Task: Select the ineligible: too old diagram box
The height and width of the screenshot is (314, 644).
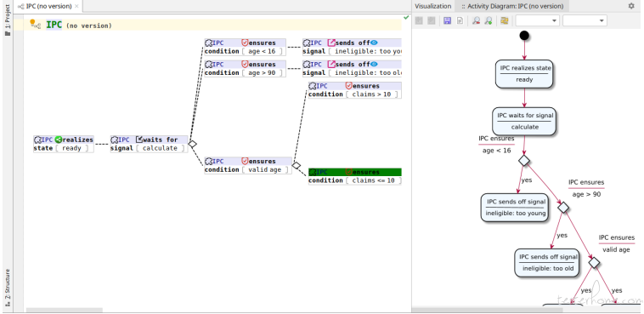Action: pyautogui.click(x=548, y=262)
